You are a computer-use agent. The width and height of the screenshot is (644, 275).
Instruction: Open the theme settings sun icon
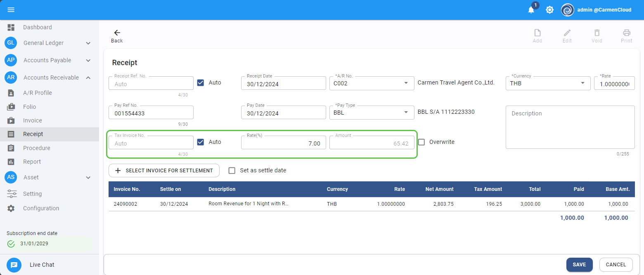click(549, 10)
